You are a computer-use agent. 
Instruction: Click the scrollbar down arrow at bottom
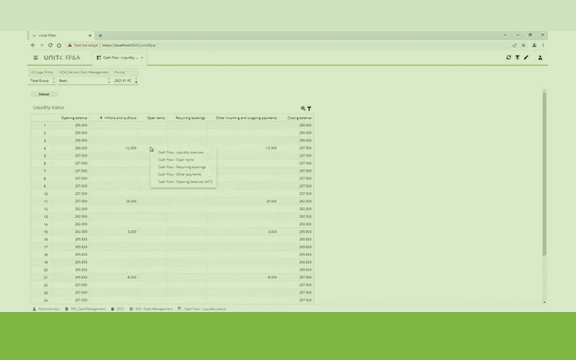coord(544,302)
